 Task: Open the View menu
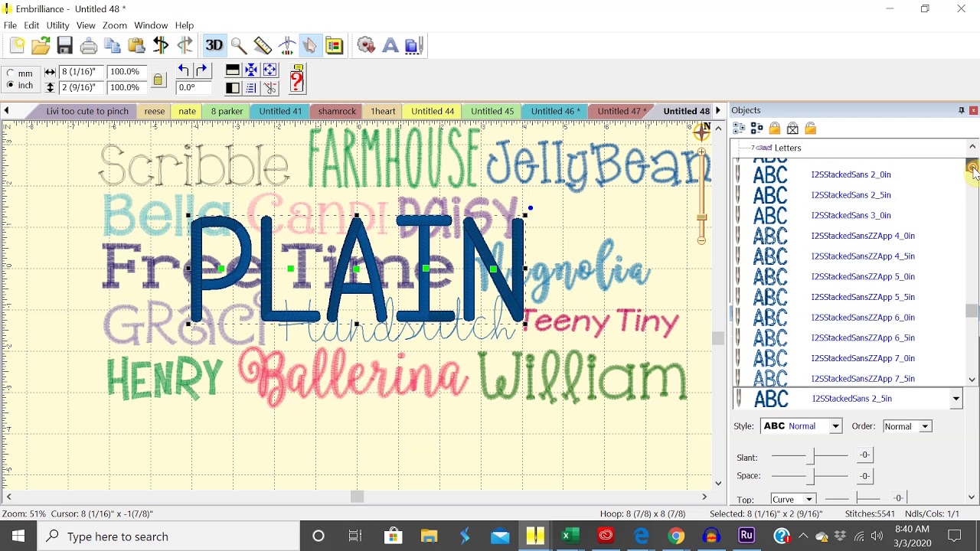coord(86,25)
